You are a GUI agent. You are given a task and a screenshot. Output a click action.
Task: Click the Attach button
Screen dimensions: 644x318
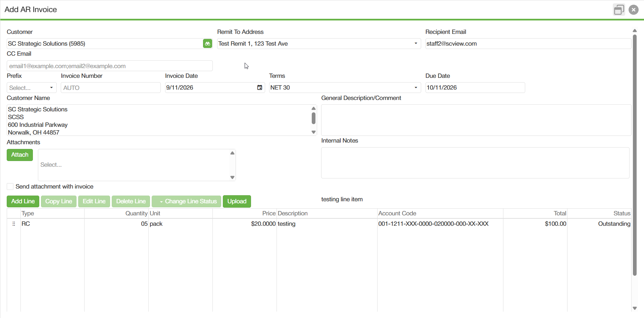pyautogui.click(x=20, y=155)
